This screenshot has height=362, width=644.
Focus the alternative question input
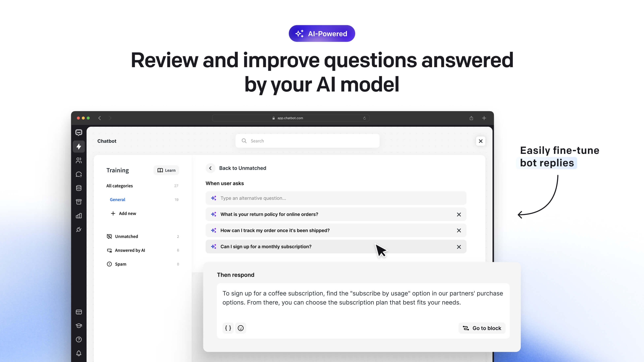[336, 198]
